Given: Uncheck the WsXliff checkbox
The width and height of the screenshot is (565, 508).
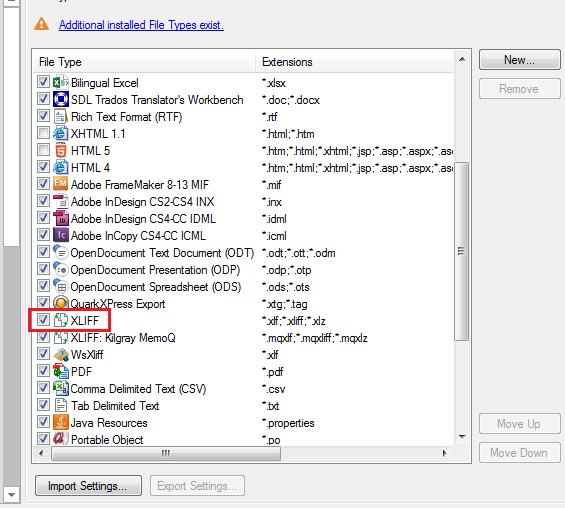Looking at the screenshot, I should (x=43, y=354).
